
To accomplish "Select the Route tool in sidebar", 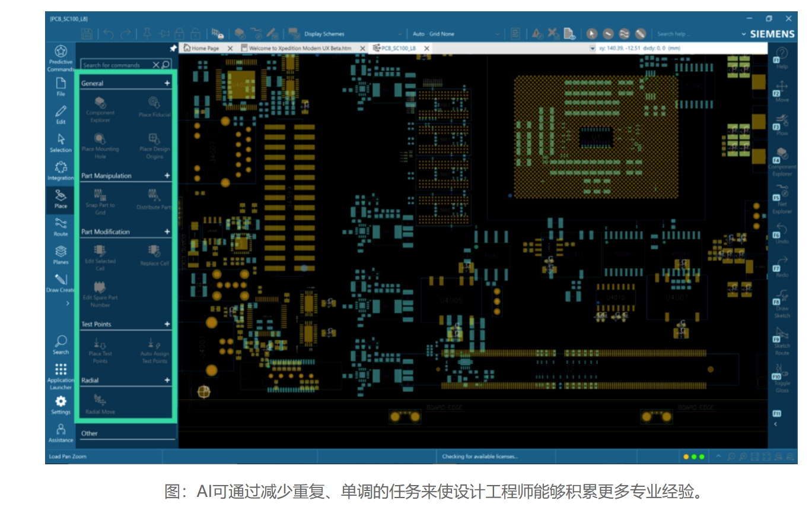I will point(60,226).
